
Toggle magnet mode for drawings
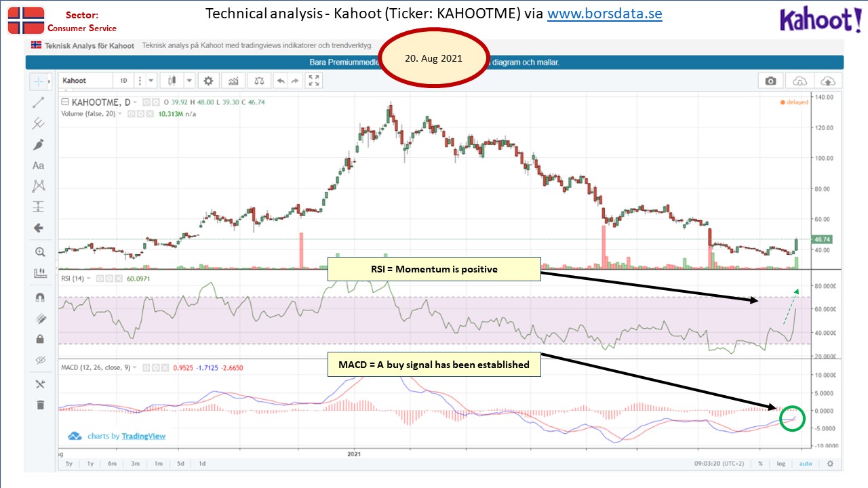click(x=39, y=297)
